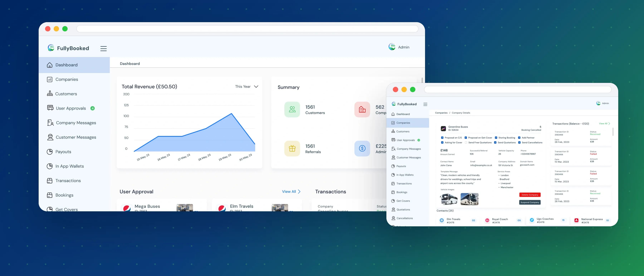Expand the This Year revenue dropdown
644x276 pixels.
pyautogui.click(x=247, y=87)
